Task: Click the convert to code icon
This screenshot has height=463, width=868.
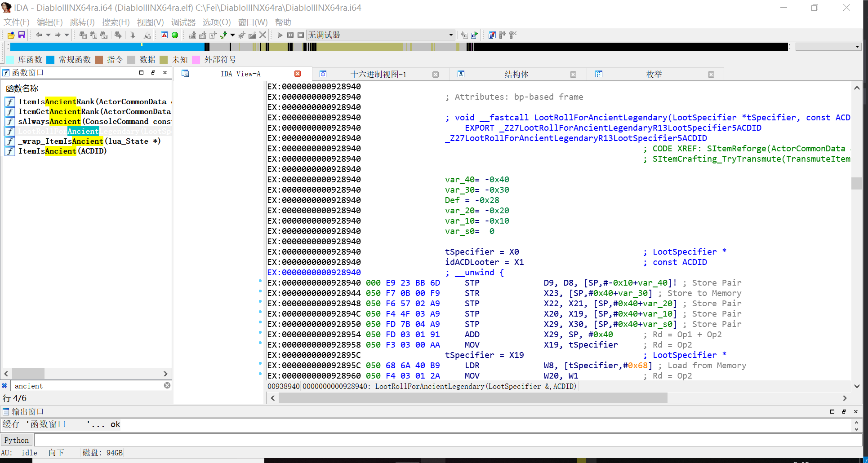Action: [x=192, y=35]
